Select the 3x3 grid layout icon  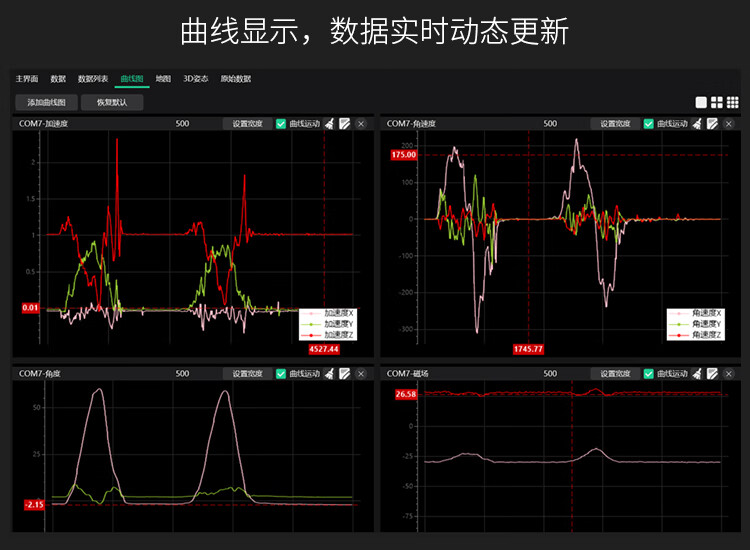(733, 102)
